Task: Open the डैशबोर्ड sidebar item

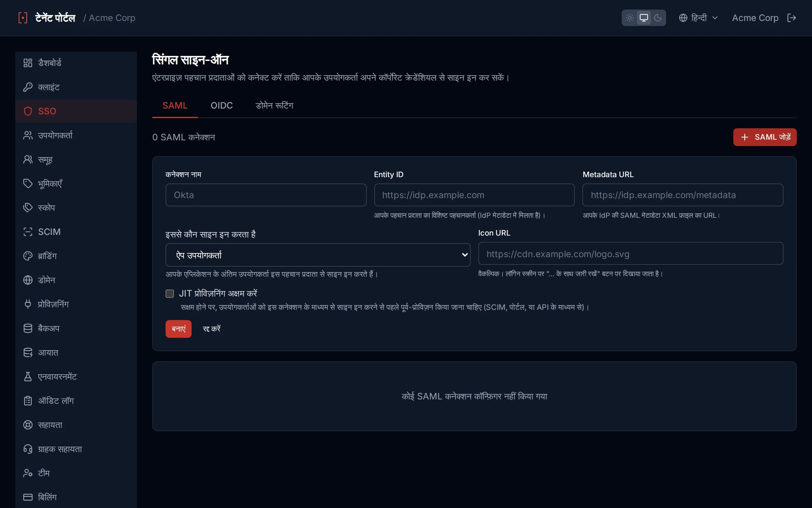Action: [76, 63]
